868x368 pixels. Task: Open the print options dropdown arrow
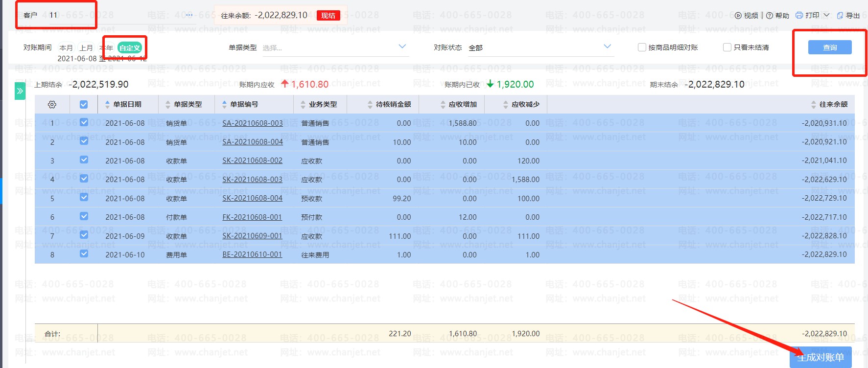click(826, 16)
